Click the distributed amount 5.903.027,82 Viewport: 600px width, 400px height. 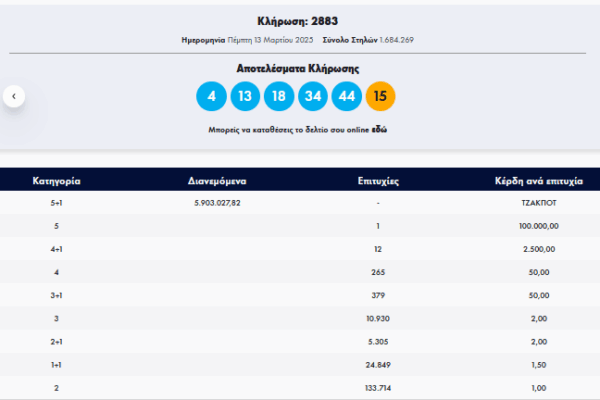[x=217, y=203]
